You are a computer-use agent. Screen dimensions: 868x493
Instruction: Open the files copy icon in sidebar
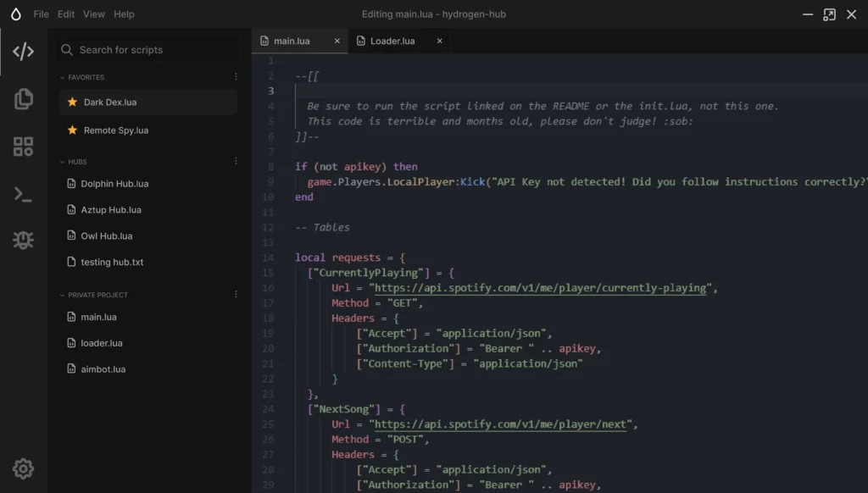(x=23, y=99)
